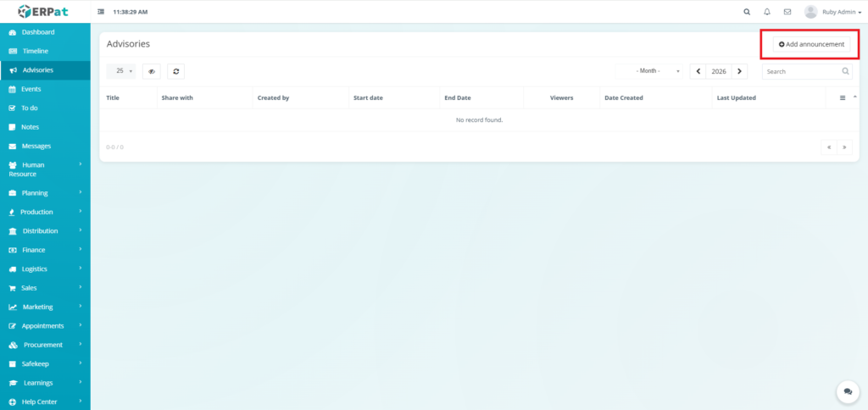Select Events in the sidebar
The width and height of the screenshot is (868, 410).
click(x=31, y=89)
